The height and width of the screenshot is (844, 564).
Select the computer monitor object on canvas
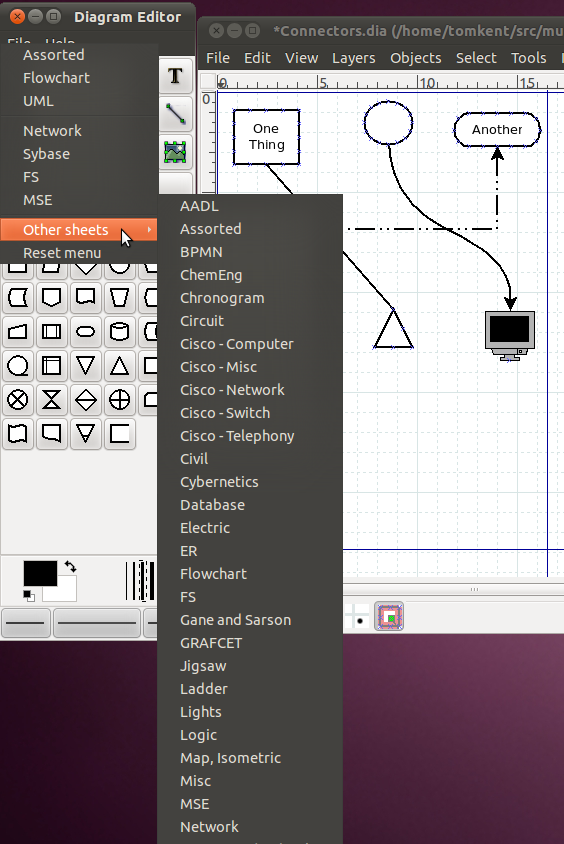(510, 336)
